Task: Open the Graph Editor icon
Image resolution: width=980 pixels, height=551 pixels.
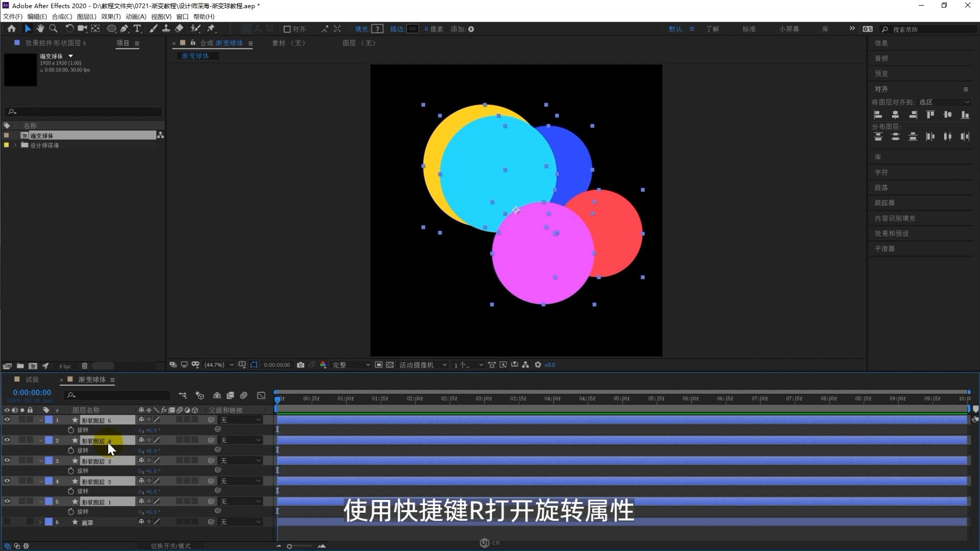Action: point(261,395)
